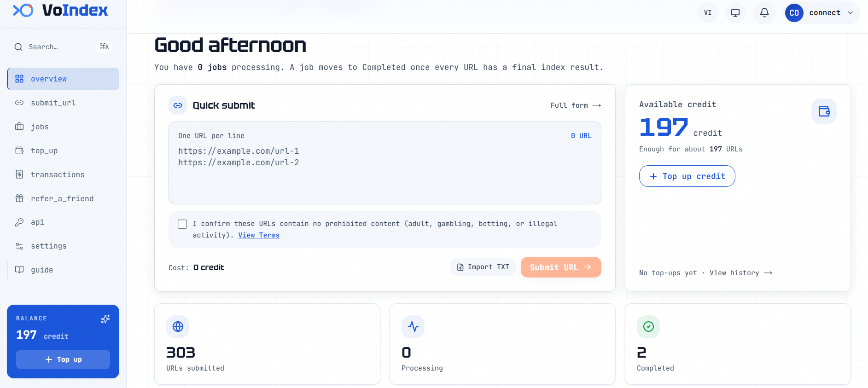Click the activity pulse icon on Processing card
Image resolution: width=868 pixels, height=388 pixels.
coord(413,327)
